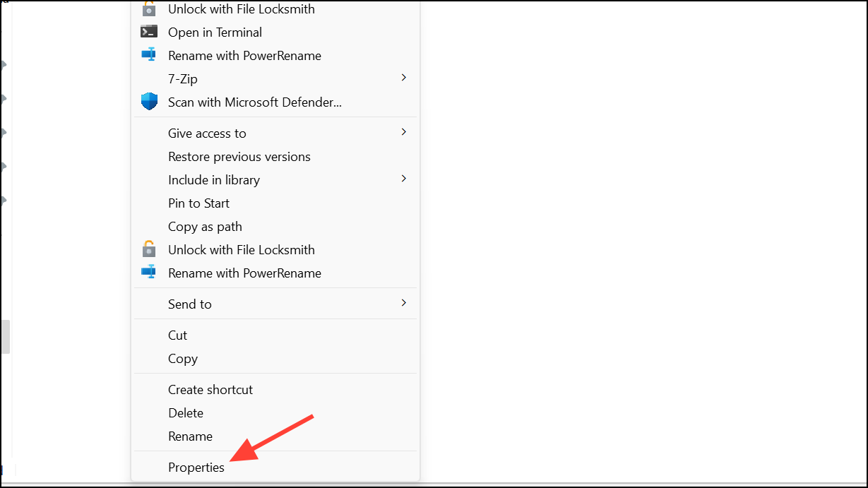Click the Microsoft Defender shield icon
The image size is (868, 488).
[x=149, y=101]
